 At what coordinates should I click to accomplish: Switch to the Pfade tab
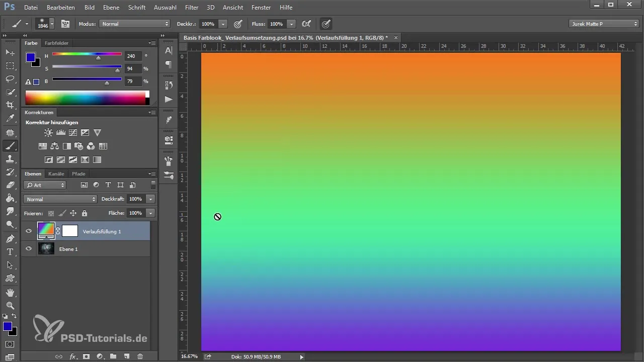pyautogui.click(x=78, y=174)
